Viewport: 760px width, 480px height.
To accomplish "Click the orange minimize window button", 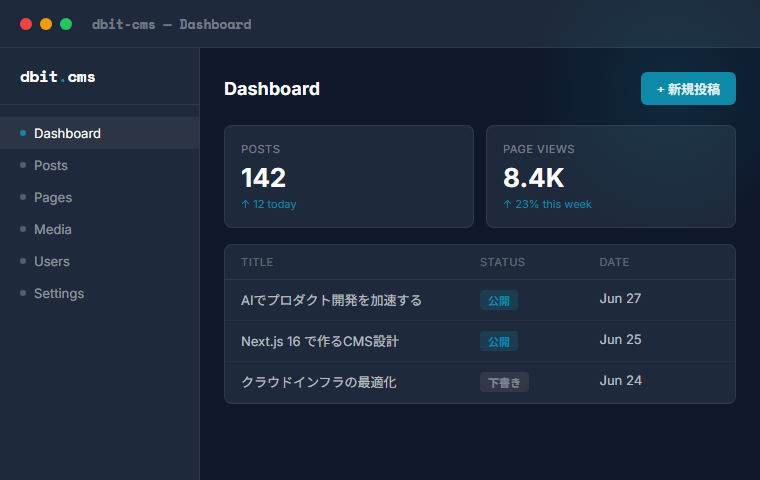I will 46,24.
